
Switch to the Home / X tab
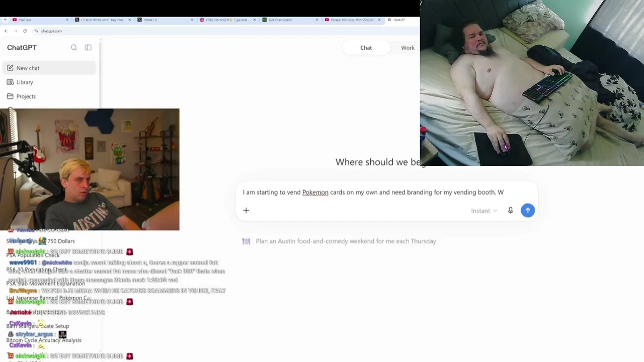point(165,20)
